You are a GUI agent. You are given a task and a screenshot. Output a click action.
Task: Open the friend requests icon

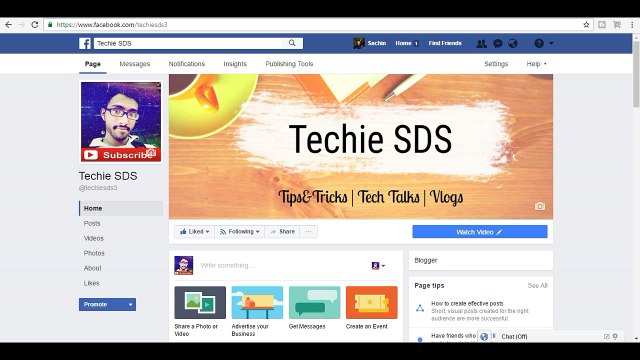(482, 43)
